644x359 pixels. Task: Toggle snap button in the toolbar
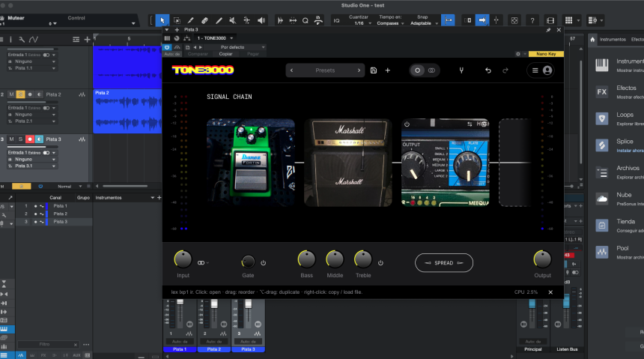448,20
